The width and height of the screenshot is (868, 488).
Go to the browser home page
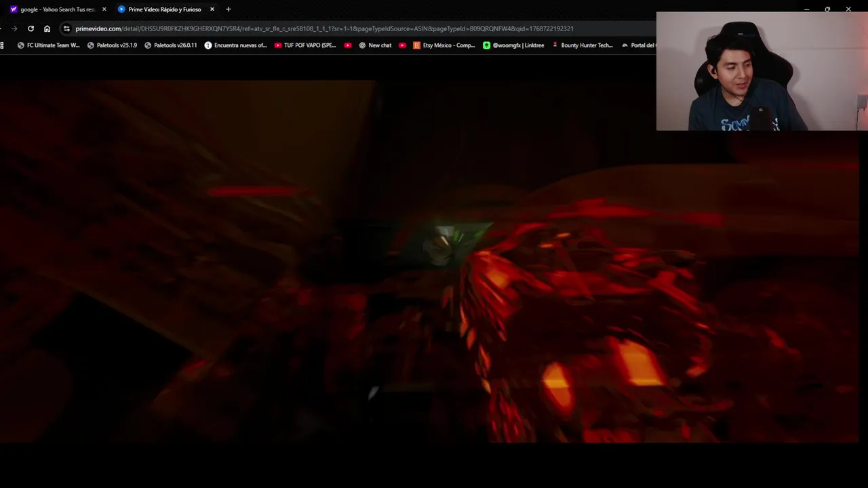(47, 28)
